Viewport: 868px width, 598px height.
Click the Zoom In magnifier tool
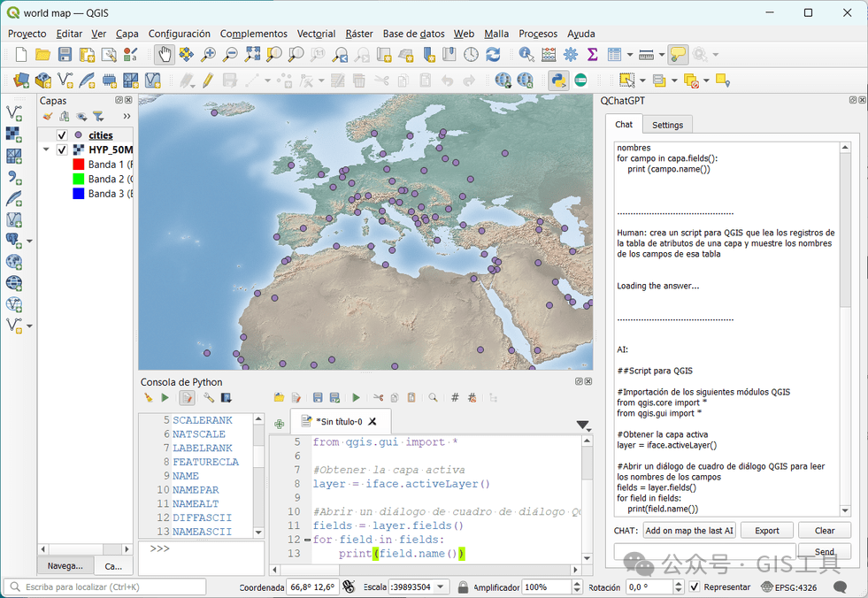pos(208,54)
